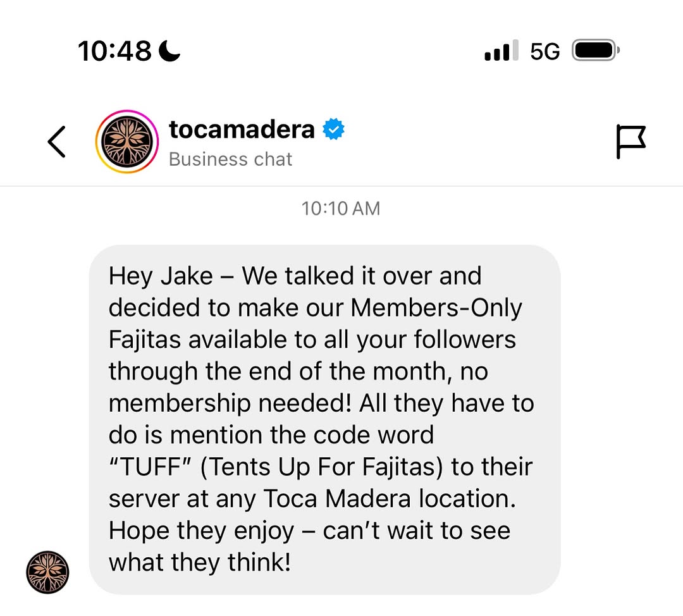Open the tocamadera profile via username
683x616 pixels.
click(x=242, y=129)
